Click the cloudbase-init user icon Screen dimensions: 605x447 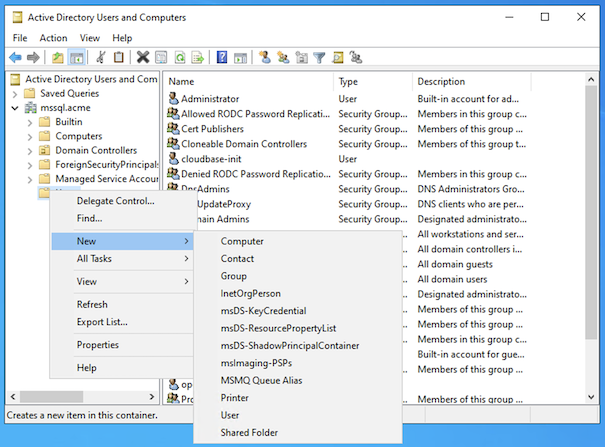(x=174, y=159)
